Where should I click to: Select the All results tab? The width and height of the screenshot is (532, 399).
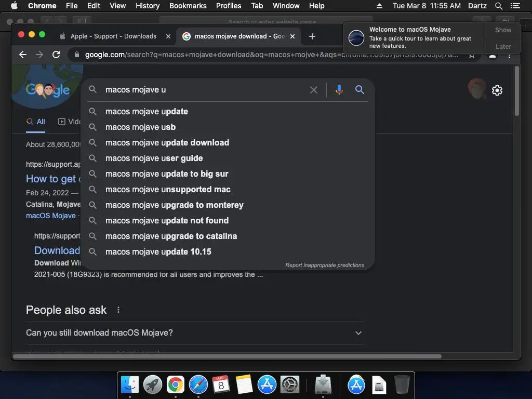tap(36, 122)
